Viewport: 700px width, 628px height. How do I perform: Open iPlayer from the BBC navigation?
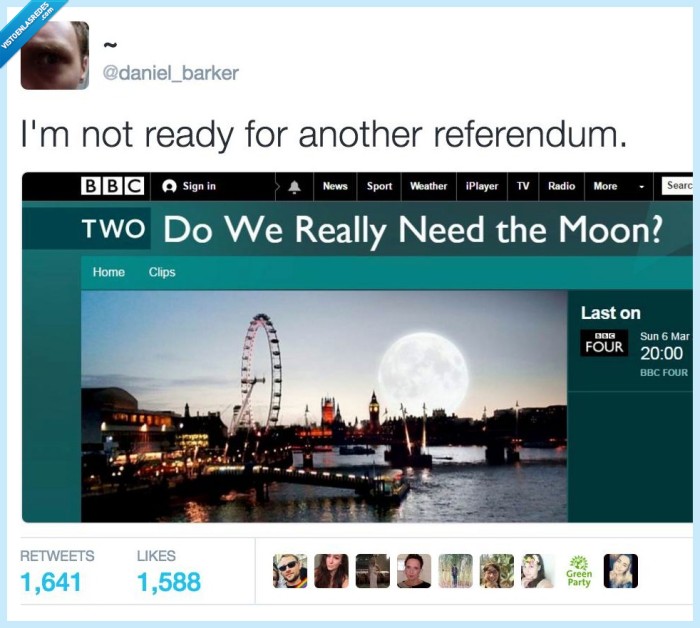482,186
